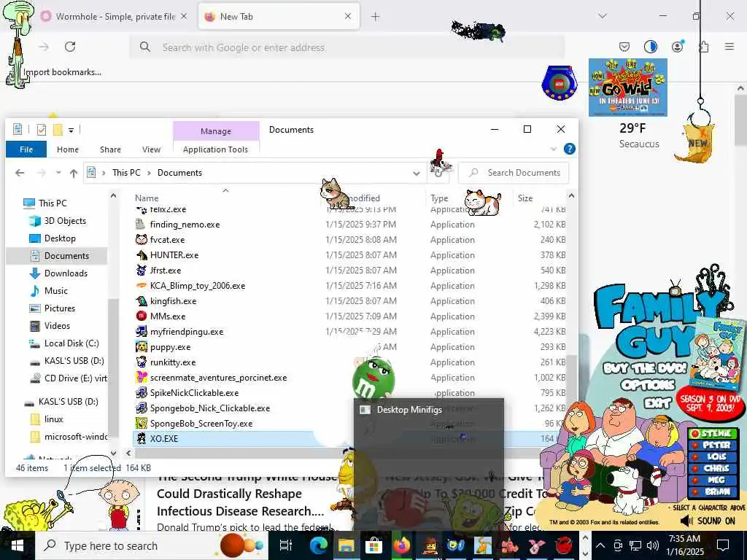
Task: Open Microsoft Store from taskbar
Action: pos(374,545)
